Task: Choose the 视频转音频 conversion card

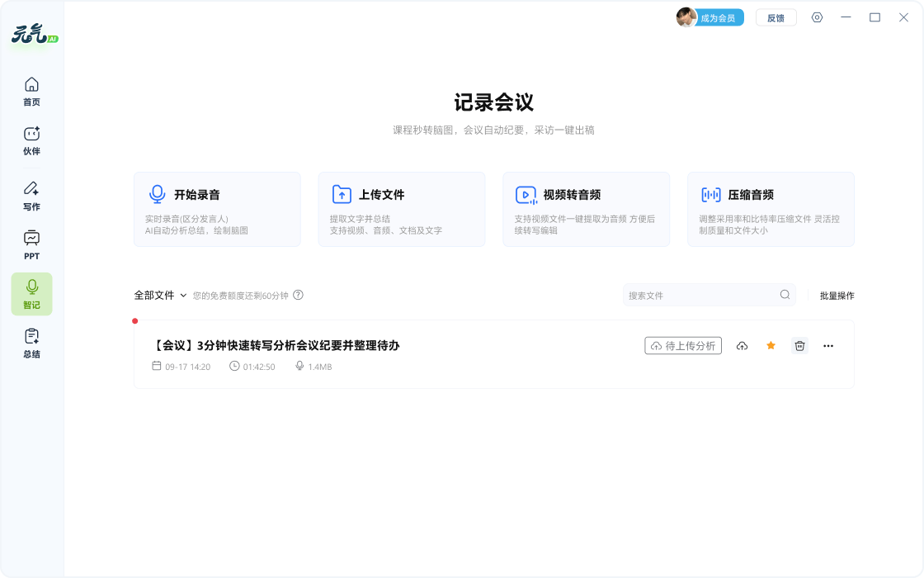Action: click(x=586, y=209)
